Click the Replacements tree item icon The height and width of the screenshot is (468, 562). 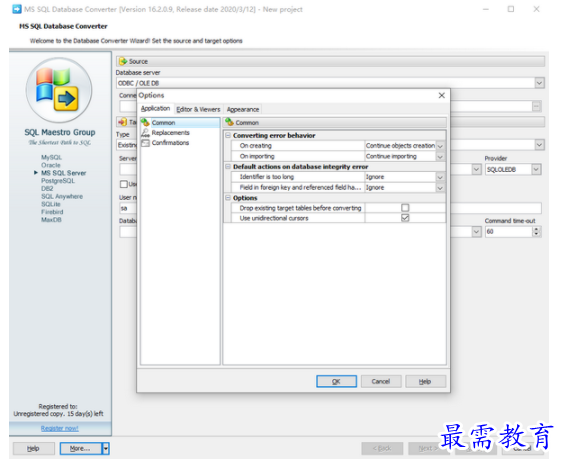tap(145, 133)
